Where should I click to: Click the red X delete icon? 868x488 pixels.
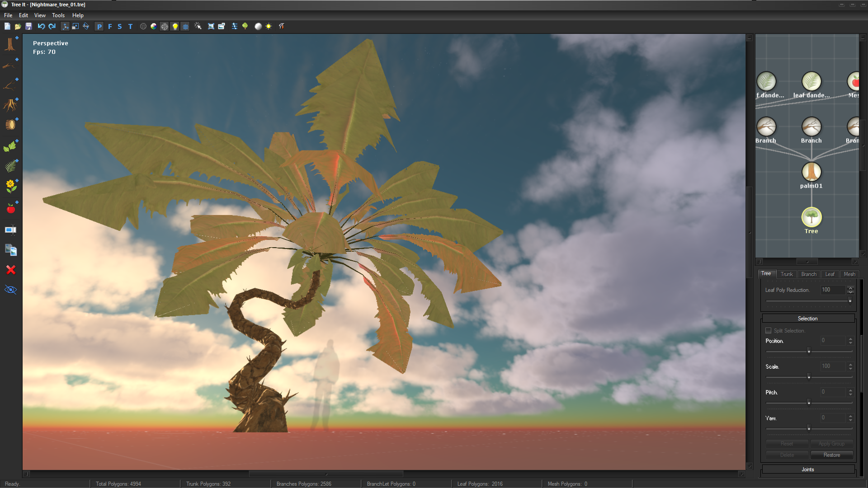point(11,270)
